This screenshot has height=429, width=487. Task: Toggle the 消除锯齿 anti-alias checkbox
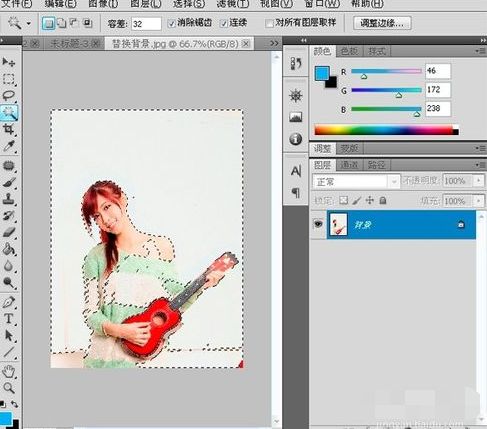(171, 23)
